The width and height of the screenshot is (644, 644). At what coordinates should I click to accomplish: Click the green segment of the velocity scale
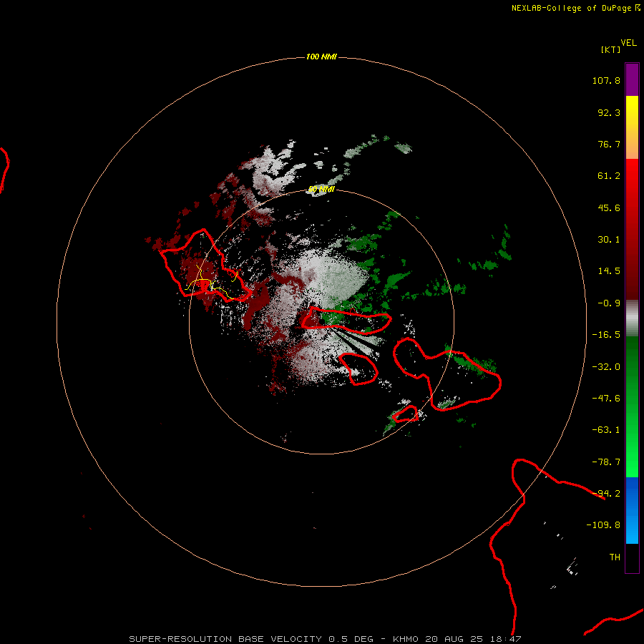coord(632,406)
